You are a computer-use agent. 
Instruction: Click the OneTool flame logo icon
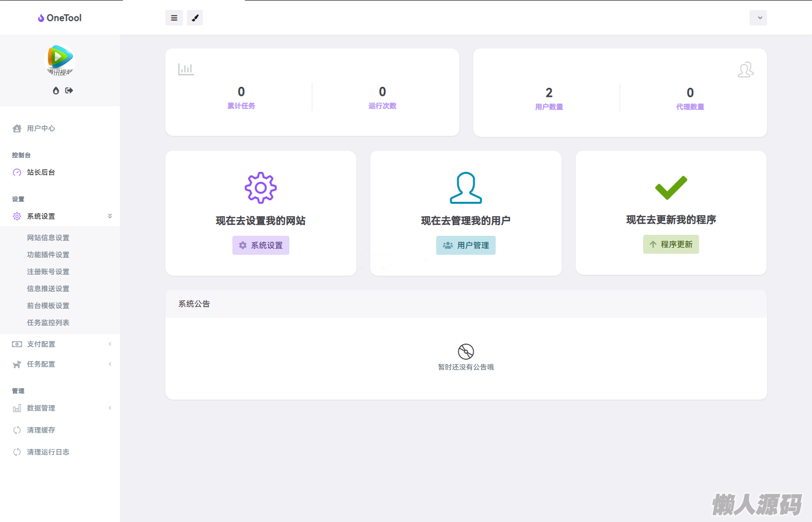pos(41,18)
